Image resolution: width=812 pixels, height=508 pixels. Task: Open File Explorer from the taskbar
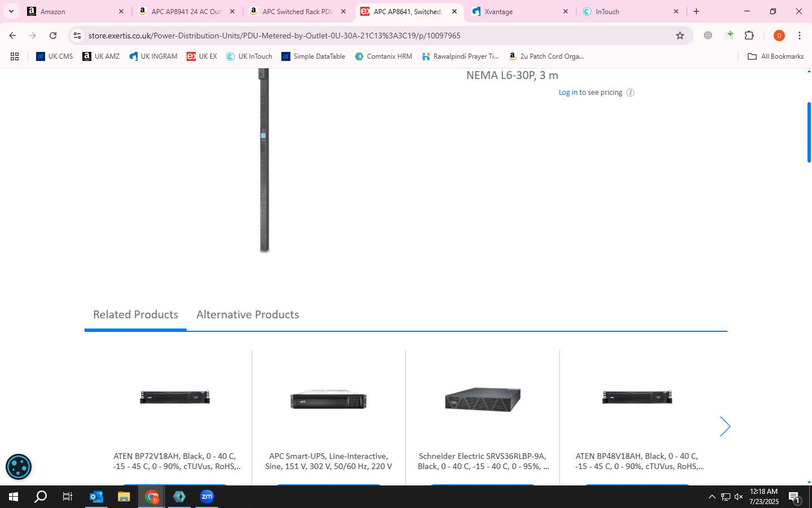123,497
